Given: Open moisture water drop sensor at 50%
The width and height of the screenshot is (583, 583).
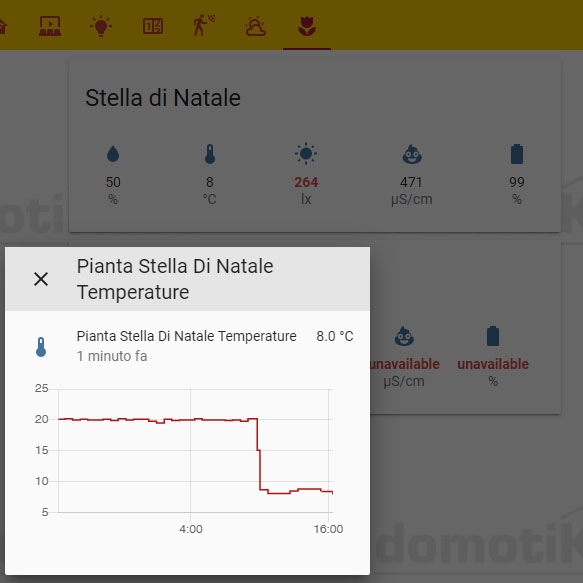Looking at the screenshot, I should (113, 154).
